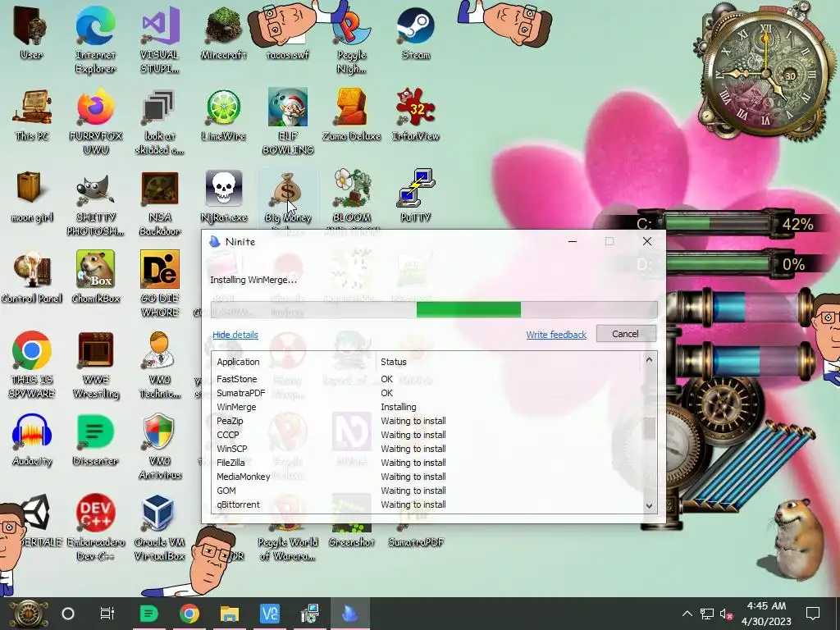This screenshot has width=840, height=630.
Task: Click the C: drive usage gauge
Action: click(x=718, y=223)
